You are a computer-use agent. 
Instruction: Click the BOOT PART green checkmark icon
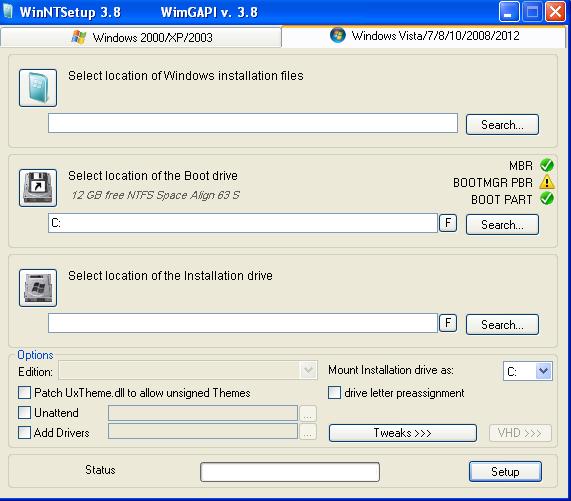(547, 199)
